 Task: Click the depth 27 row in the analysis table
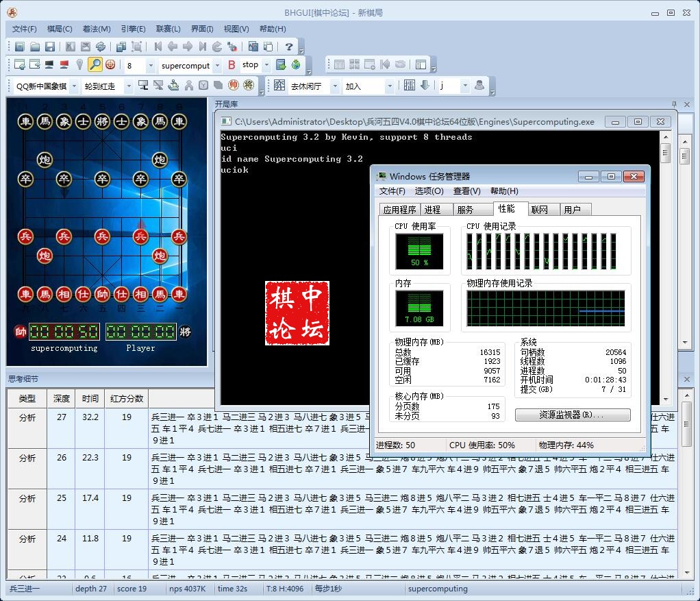(342, 428)
